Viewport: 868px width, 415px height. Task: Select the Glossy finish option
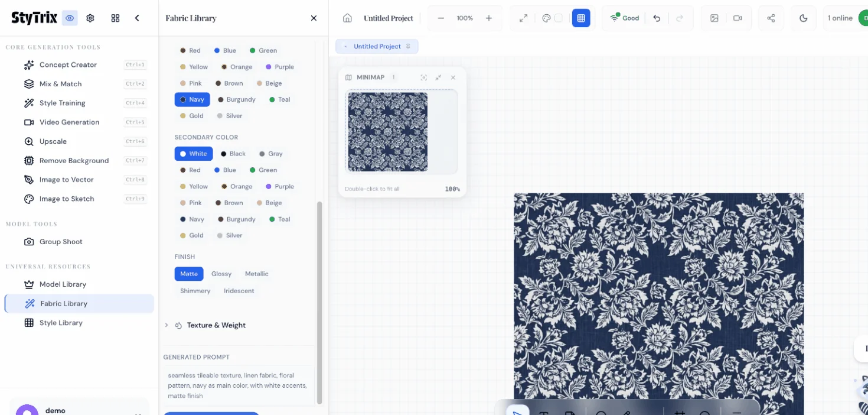point(221,274)
